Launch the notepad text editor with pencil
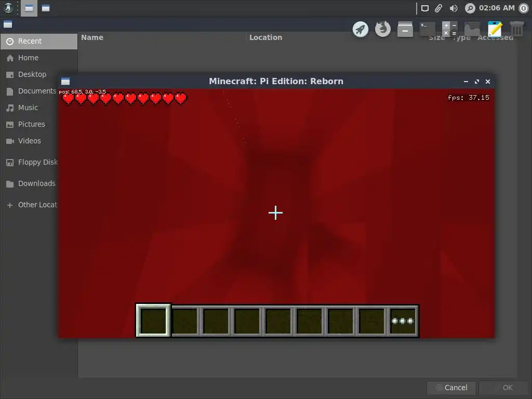This screenshot has height=399, width=532. tap(495, 29)
